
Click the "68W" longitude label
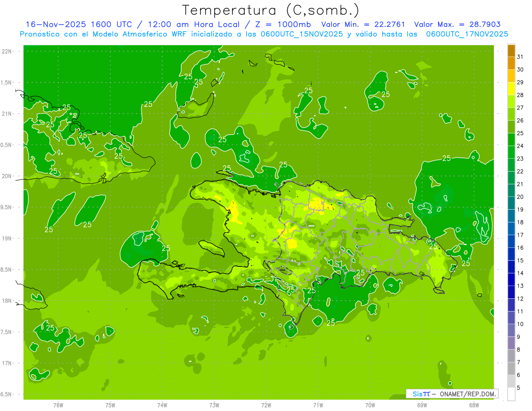tap(474, 405)
